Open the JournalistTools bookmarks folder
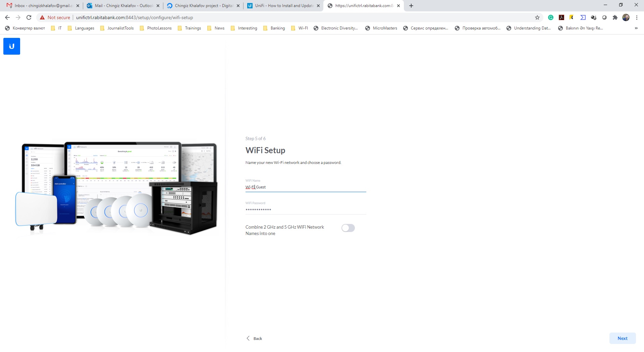The height and width of the screenshot is (352, 644). coord(117,28)
